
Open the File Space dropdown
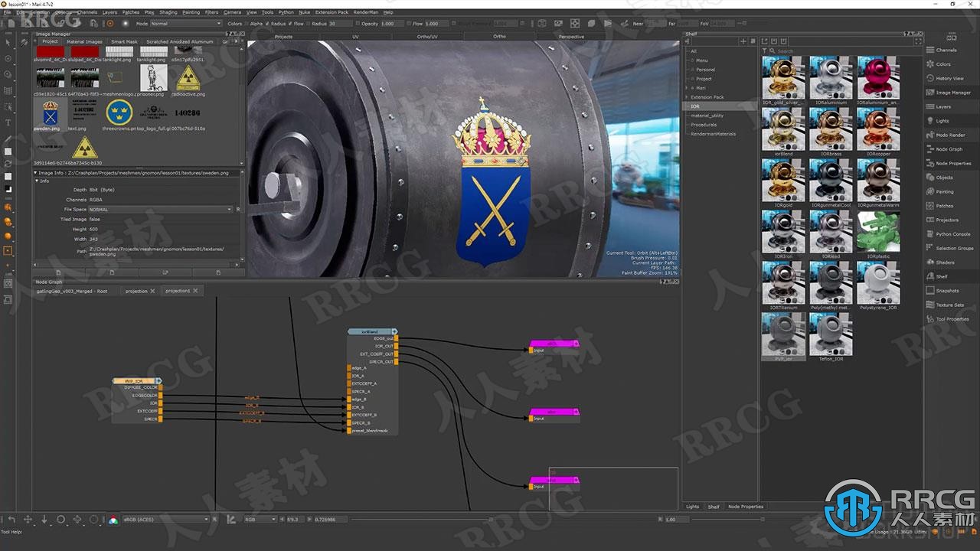(x=160, y=209)
